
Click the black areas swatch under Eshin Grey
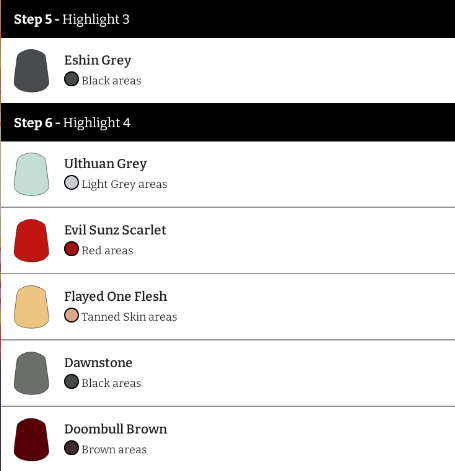71,79
